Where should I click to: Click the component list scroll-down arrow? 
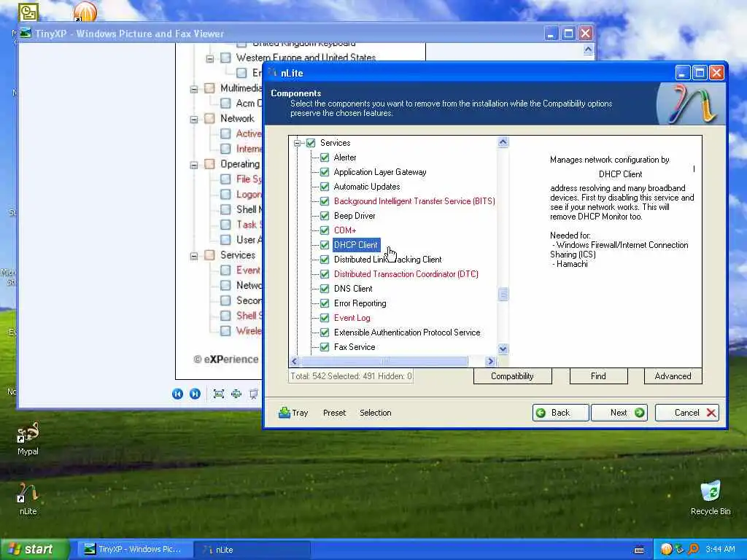(x=503, y=349)
